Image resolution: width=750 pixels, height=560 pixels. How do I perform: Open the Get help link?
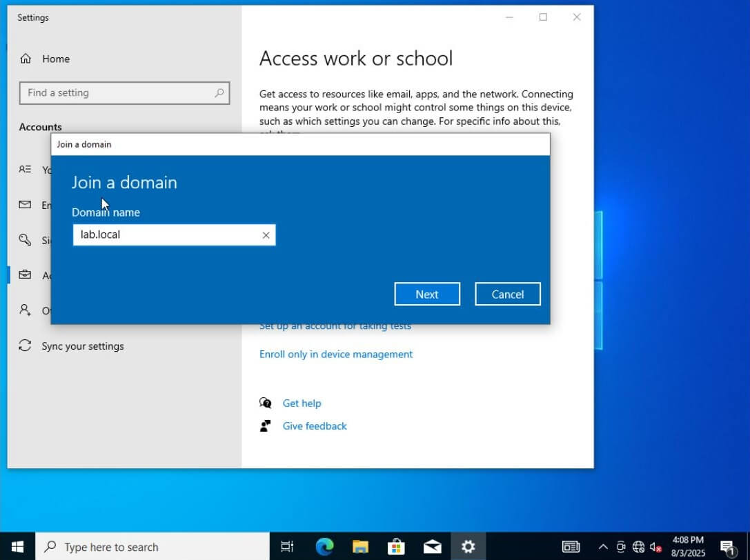[x=302, y=403]
